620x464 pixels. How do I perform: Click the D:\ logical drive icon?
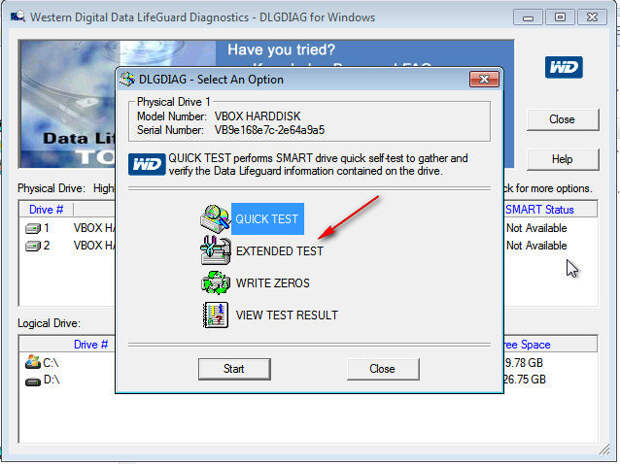tap(31, 380)
